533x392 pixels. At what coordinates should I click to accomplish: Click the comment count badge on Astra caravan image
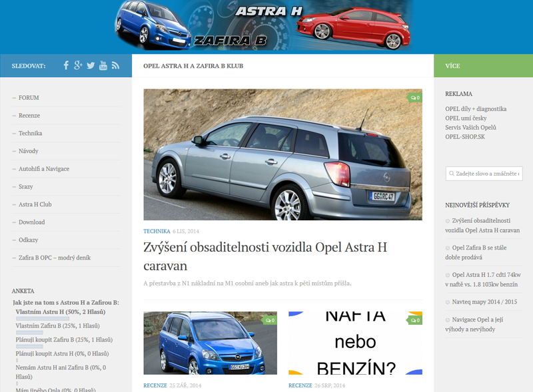pyautogui.click(x=414, y=97)
